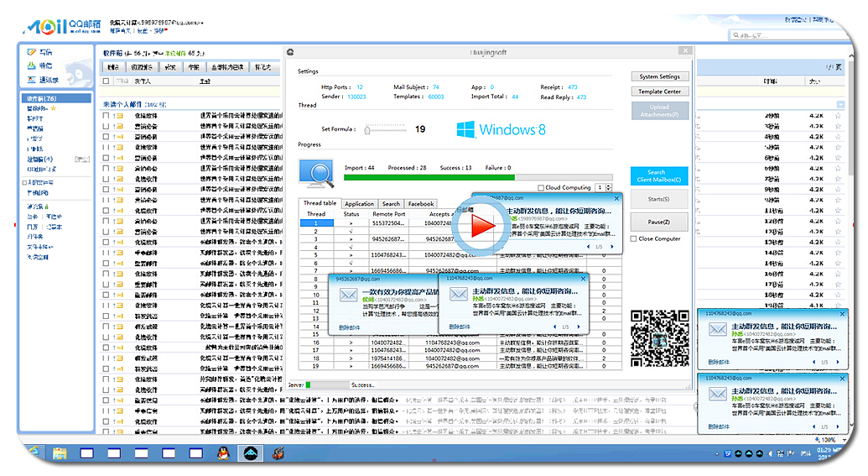Click the Pause(Z) button
This screenshot has width=868, height=476.
point(658,222)
